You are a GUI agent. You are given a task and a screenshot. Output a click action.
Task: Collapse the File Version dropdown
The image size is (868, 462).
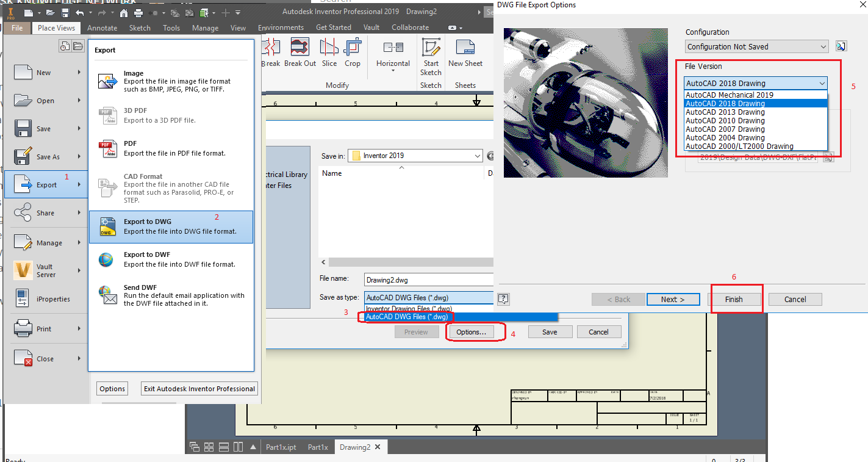[822, 83]
